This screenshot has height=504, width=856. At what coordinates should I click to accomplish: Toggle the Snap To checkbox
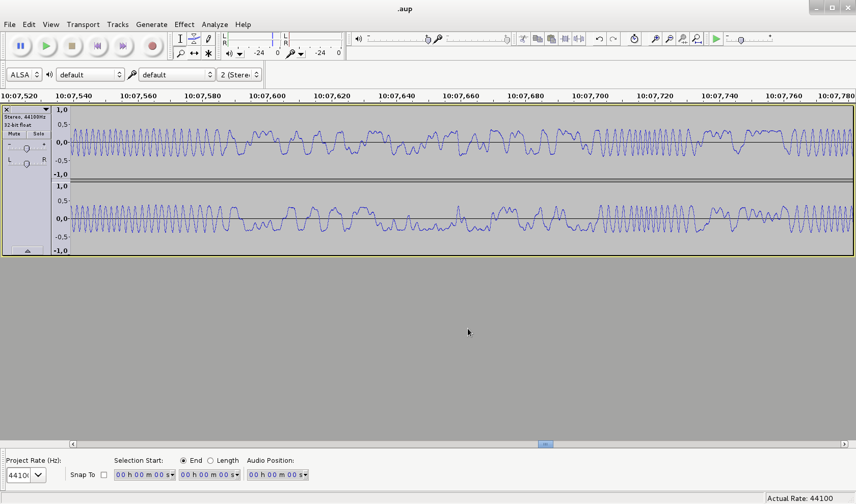104,475
